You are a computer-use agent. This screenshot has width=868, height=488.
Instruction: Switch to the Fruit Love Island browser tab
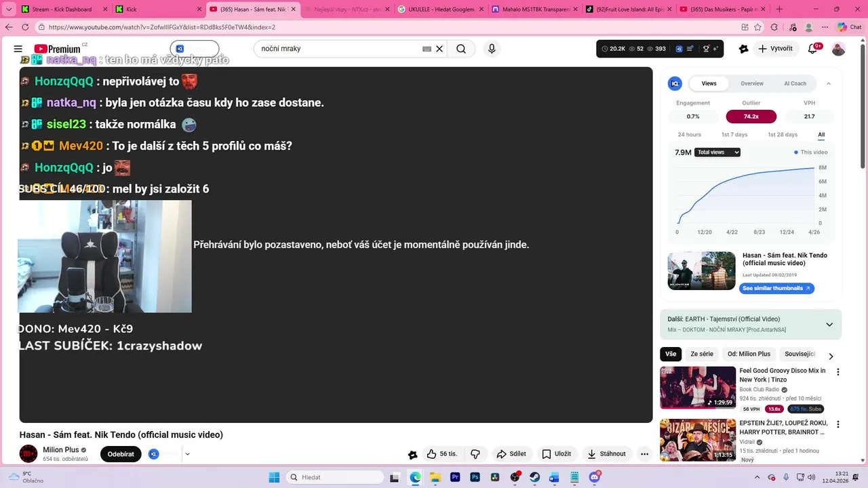629,9
